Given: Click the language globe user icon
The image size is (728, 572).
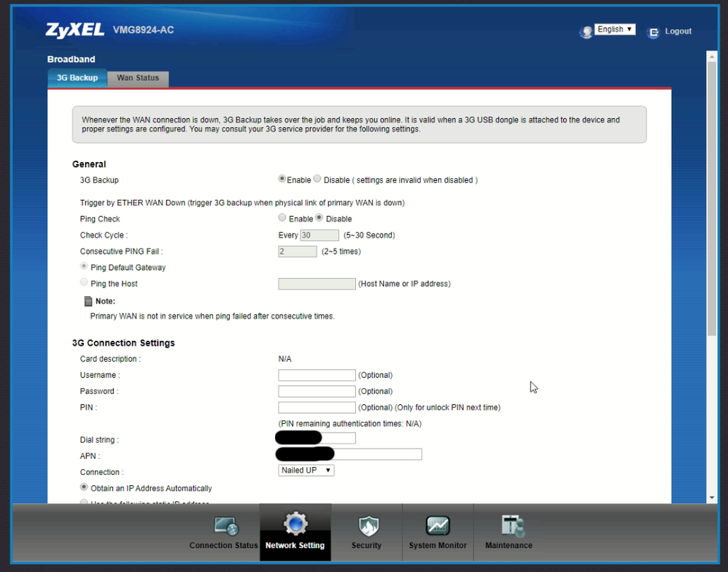Looking at the screenshot, I should pyautogui.click(x=585, y=32).
